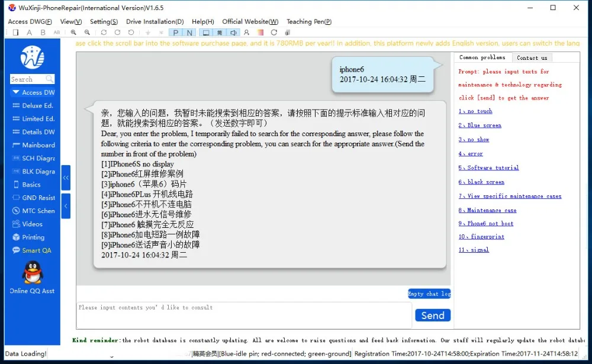
Task: Click the '2、Blue screen' link
Action: click(480, 125)
